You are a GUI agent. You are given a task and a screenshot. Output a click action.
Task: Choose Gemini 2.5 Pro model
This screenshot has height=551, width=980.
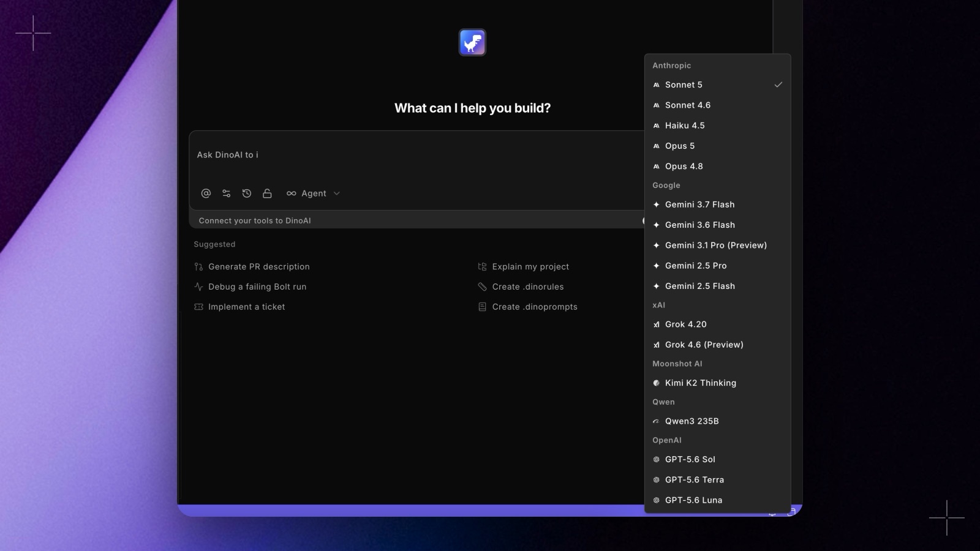[x=717, y=266]
